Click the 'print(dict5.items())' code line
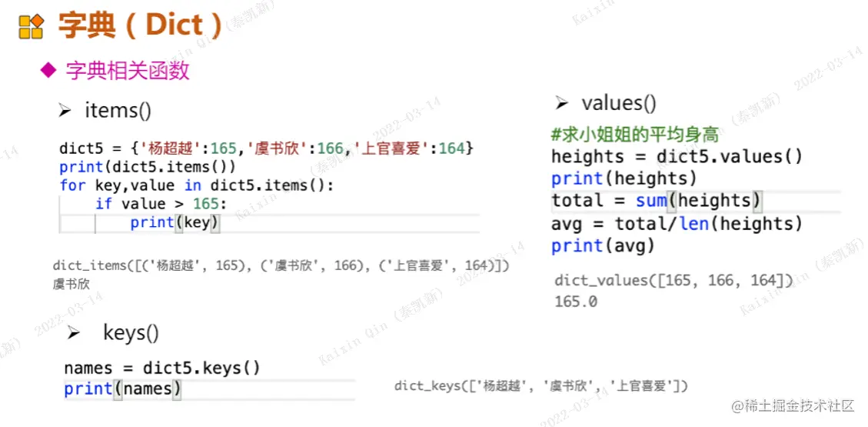This screenshot has width=868, height=427. click(148, 167)
